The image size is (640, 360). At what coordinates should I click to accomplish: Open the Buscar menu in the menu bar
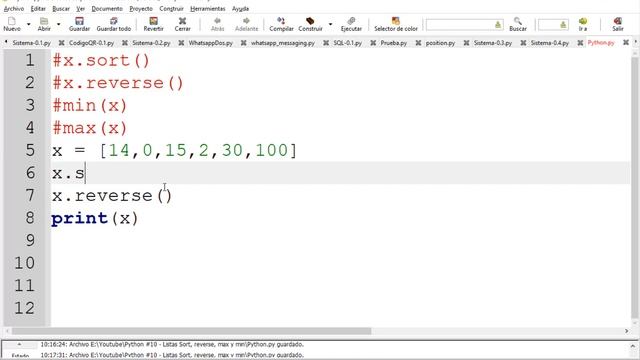(61, 9)
